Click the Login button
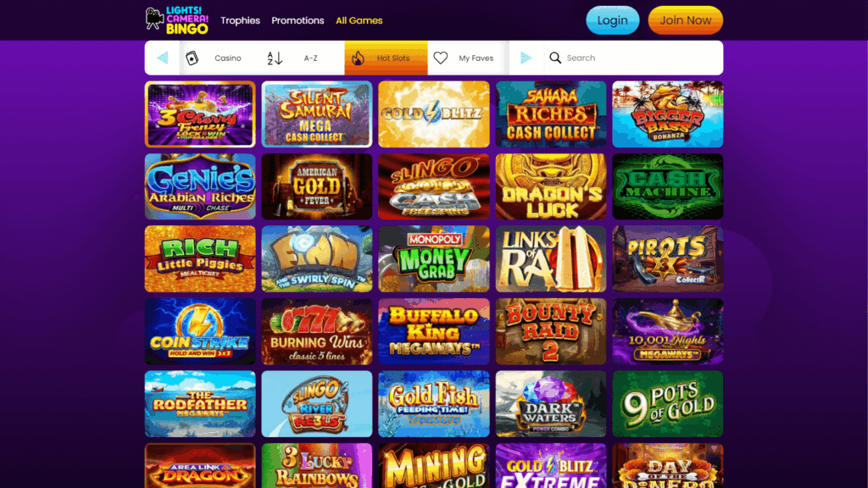Screen dimensions: 868x488 tap(612, 20)
